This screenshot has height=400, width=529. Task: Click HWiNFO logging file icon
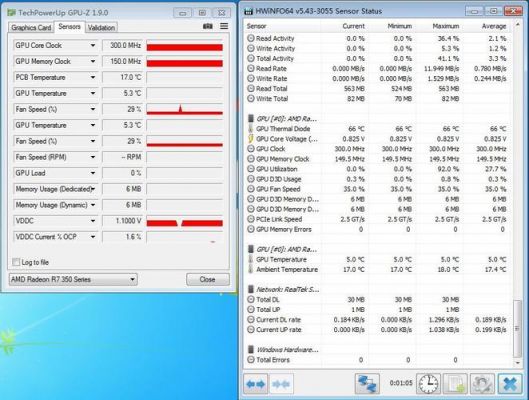tap(455, 384)
